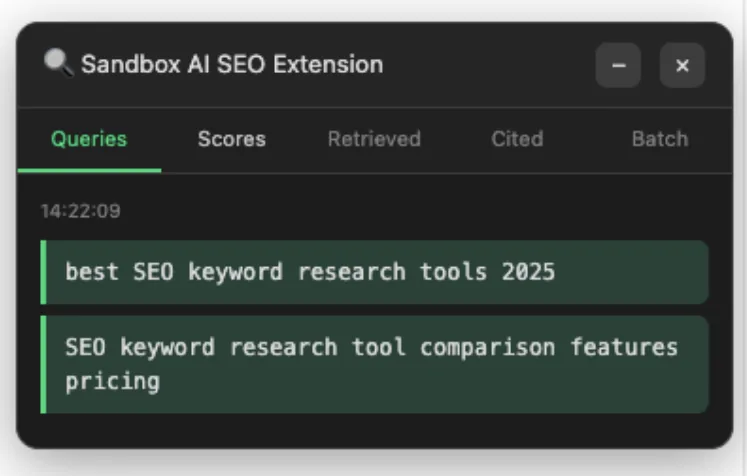Click the 14:22:09 timestamp label

coord(67,211)
